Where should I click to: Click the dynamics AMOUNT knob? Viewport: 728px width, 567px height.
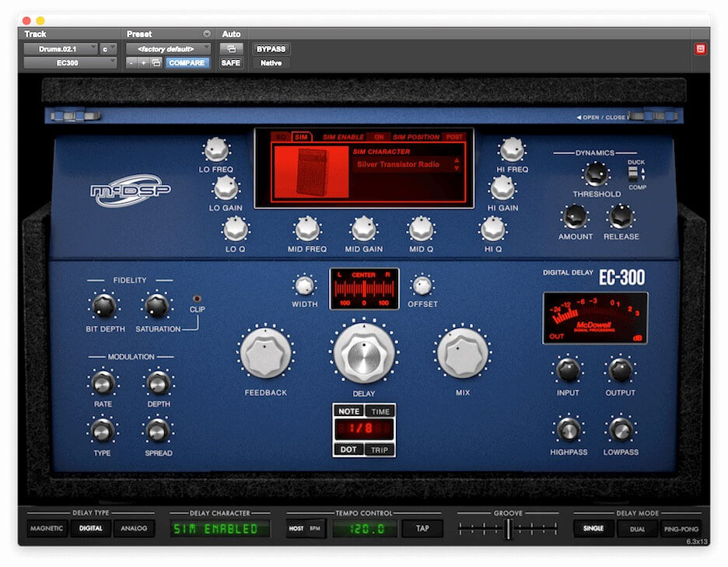point(576,217)
